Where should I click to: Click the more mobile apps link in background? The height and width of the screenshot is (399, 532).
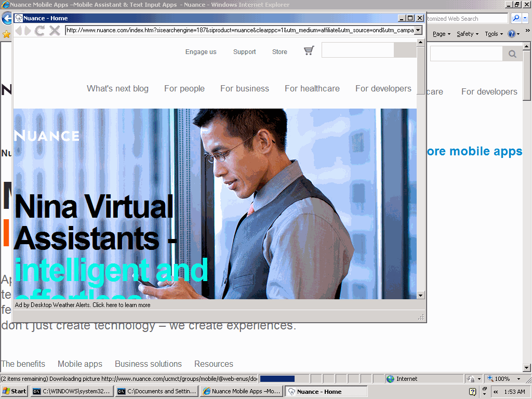point(474,151)
